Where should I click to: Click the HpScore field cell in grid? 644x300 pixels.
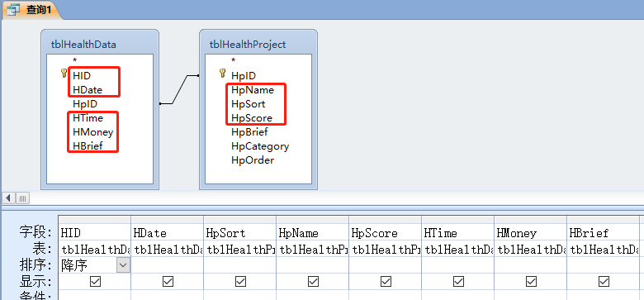[x=386, y=233]
